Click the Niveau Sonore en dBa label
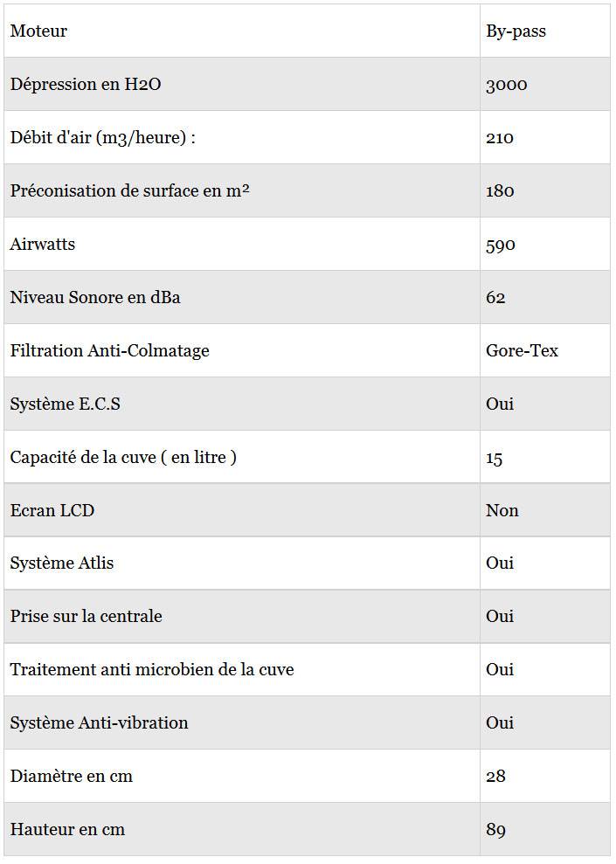Image resolution: width=616 pixels, height=864 pixels. [94, 298]
